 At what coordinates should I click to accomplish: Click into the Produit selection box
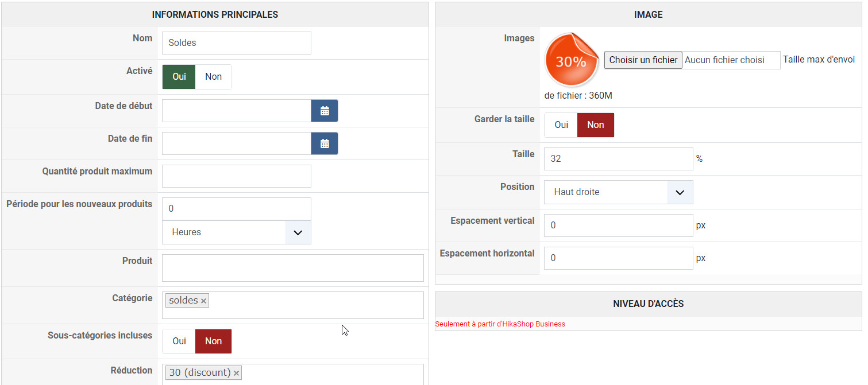click(293, 268)
